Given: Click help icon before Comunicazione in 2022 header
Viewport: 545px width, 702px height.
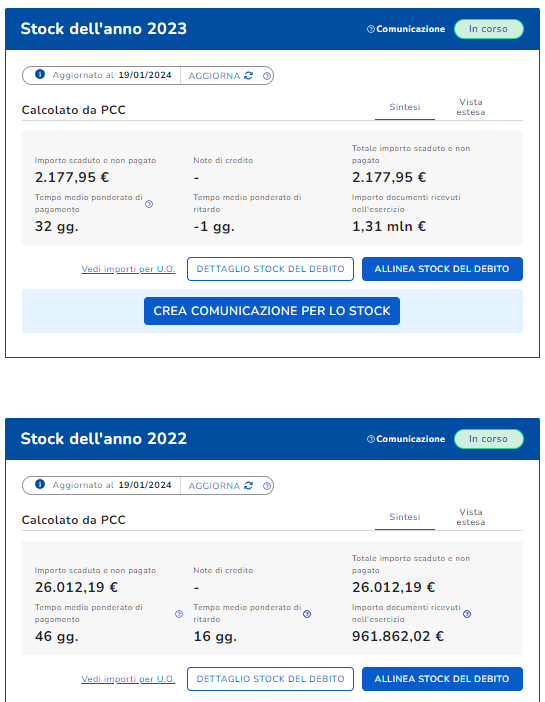Looking at the screenshot, I should [x=371, y=439].
